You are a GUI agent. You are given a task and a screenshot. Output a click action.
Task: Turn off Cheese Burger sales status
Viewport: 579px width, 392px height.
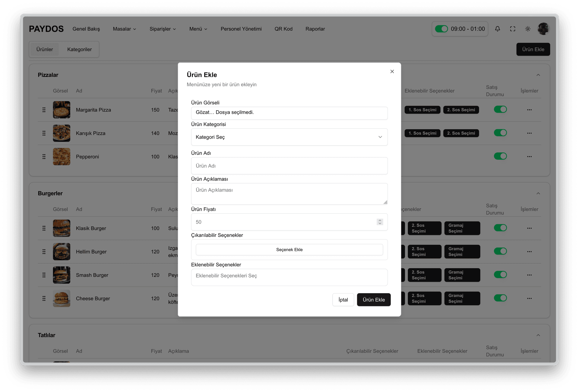pos(500,298)
